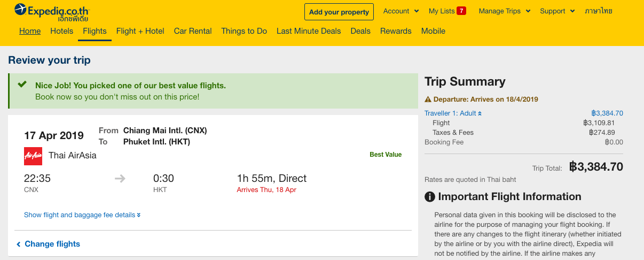This screenshot has width=644, height=260.
Task: Click the flight direction arrow icon
Action: point(120,179)
